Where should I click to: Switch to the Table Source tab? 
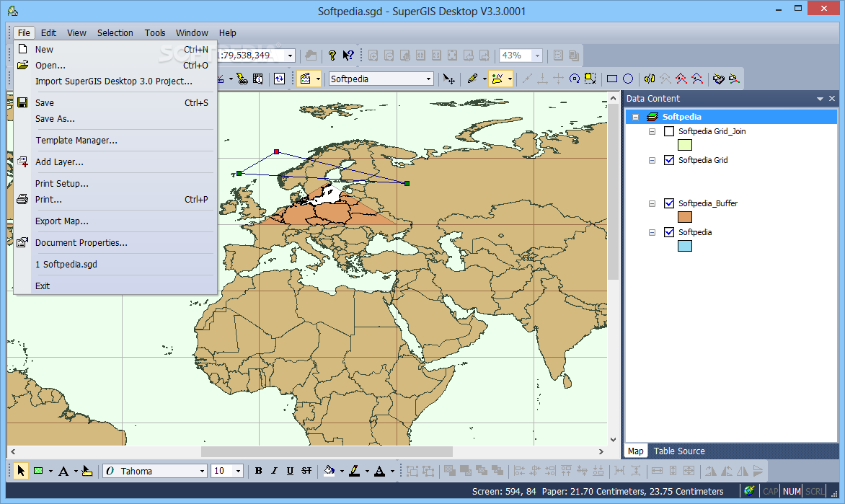pos(679,451)
